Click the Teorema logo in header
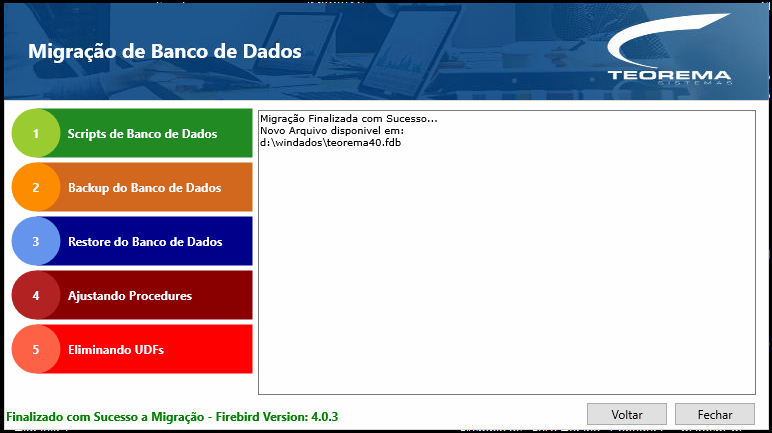This screenshot has height=433, width=772. (x=669, y=58)
